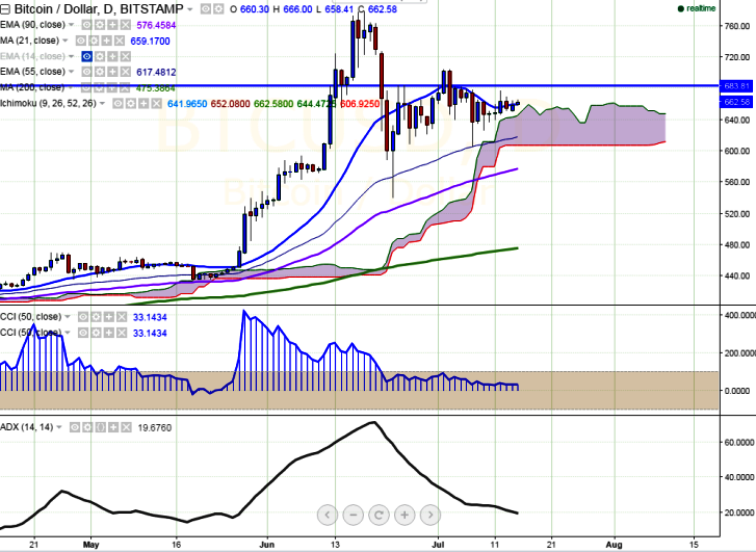Hide the MA (21, close) indicator

pyautogui.click(x=81, y=41)
